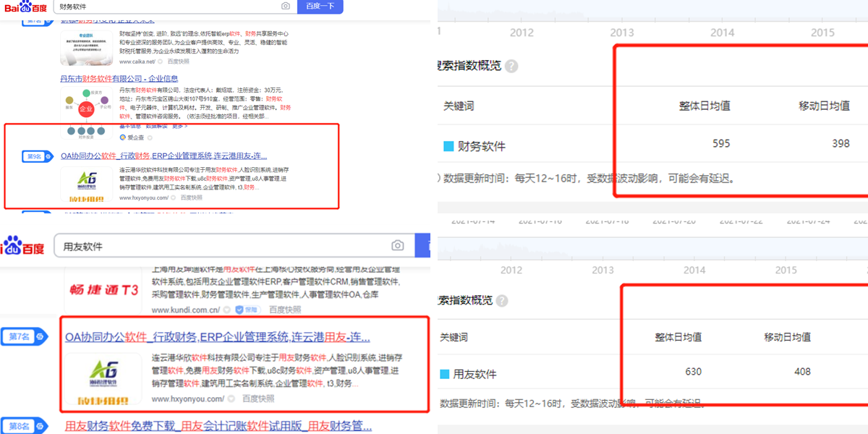Click the small icon after www.caika.net/
This screenshot has height=434, width=868.
coord(161,61)
